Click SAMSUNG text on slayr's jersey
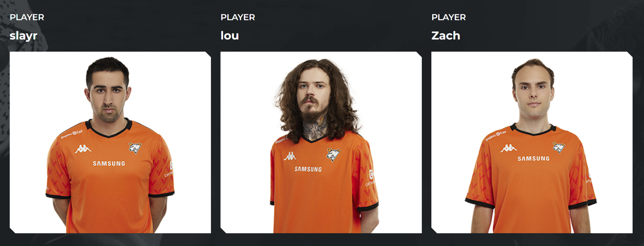Viewport: 644px width, 246px height. [x=109, y=163]
